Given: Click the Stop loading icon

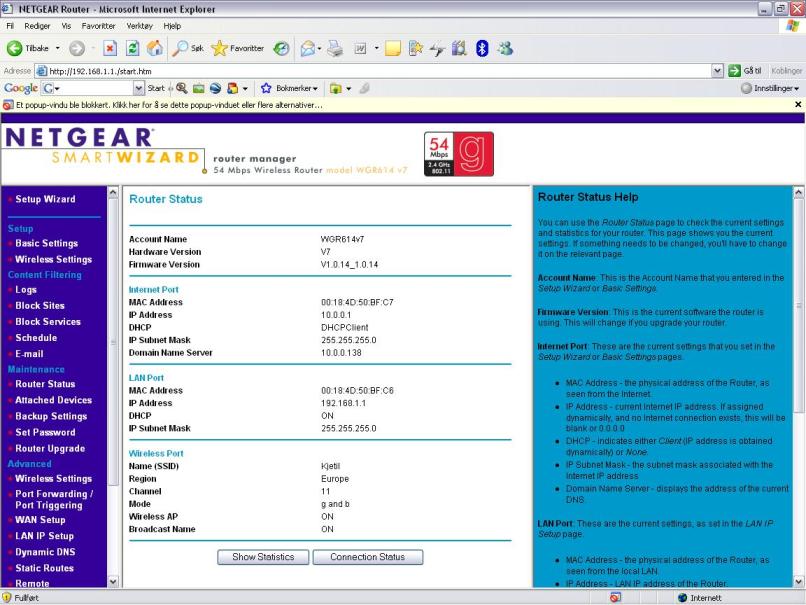Looking at the screenshot, I should 109,48.
